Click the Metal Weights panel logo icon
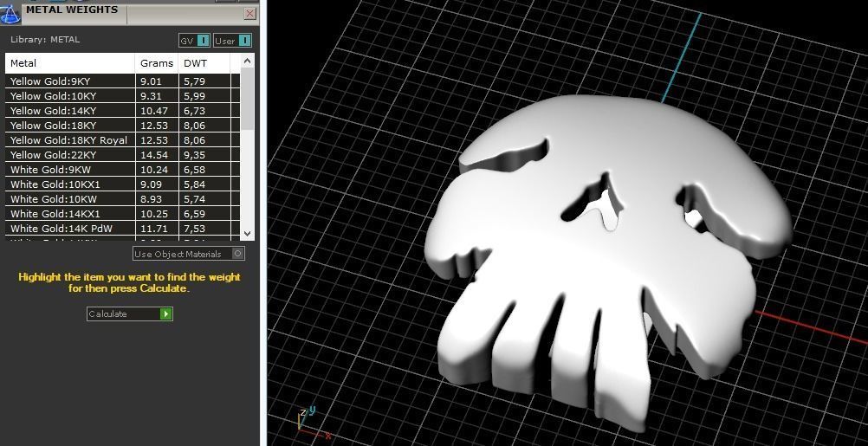This screenshot has width=868, height=446. pyautogui.click(x=10, y=15)
